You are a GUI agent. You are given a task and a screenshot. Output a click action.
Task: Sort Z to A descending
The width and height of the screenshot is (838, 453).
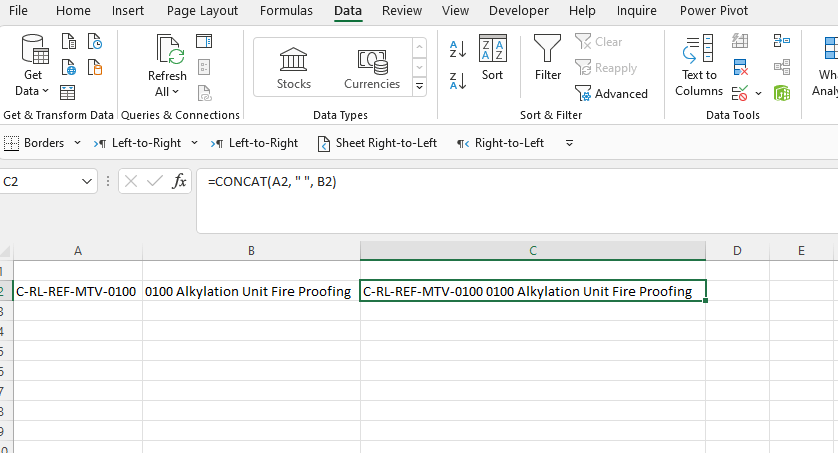[458, 81]
